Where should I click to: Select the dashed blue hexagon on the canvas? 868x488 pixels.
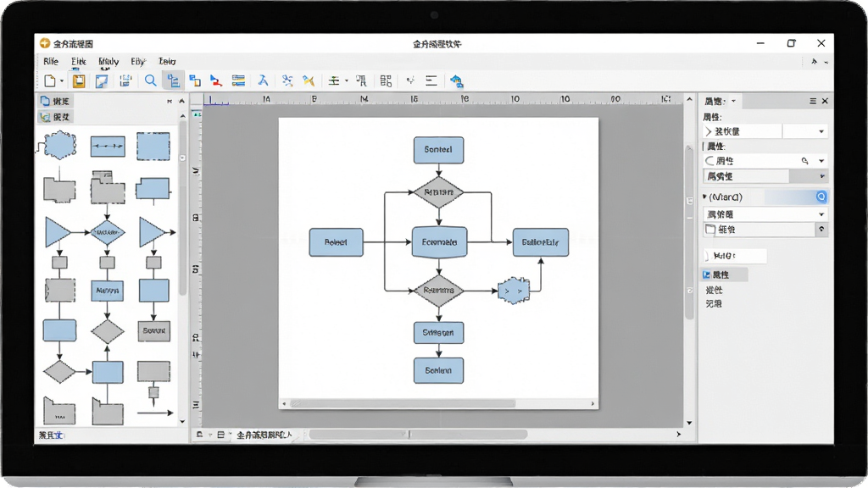(514, 291)
